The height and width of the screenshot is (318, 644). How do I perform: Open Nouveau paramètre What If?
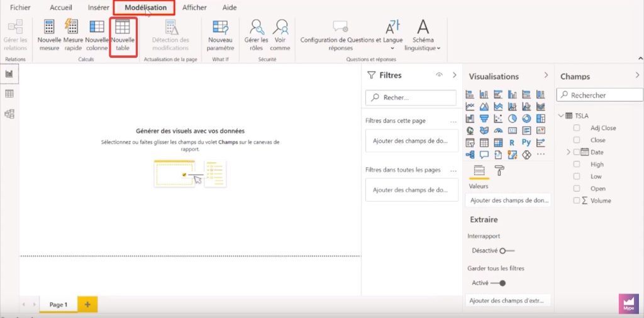[x=221, y=35]
